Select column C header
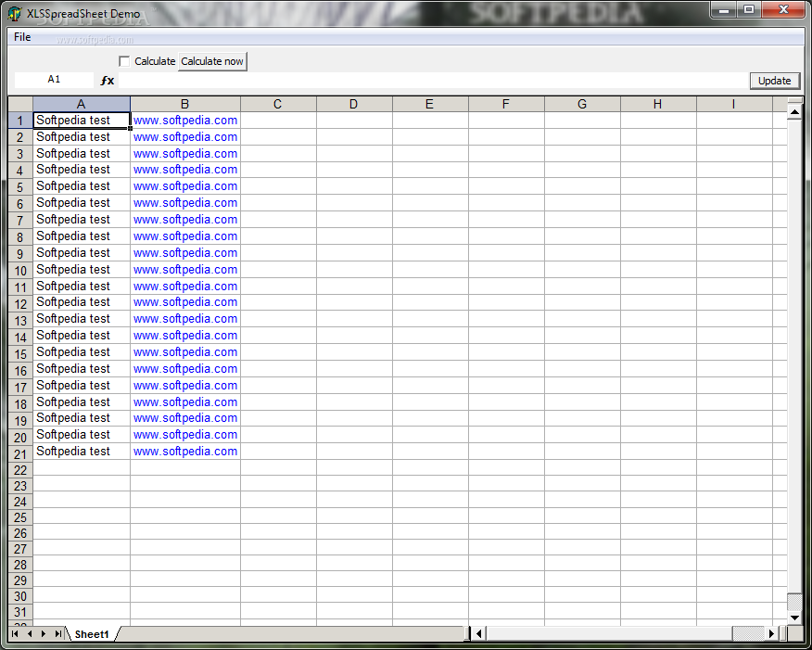 (x=278, y=104)
